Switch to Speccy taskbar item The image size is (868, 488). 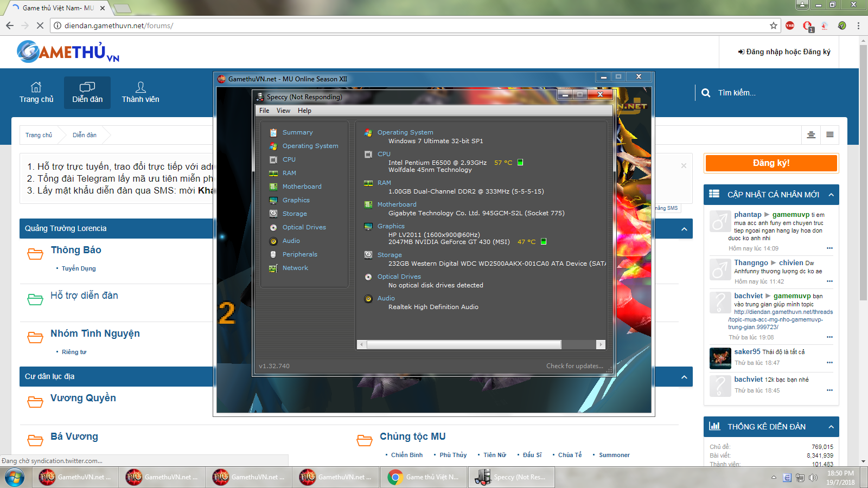[512, 477]
